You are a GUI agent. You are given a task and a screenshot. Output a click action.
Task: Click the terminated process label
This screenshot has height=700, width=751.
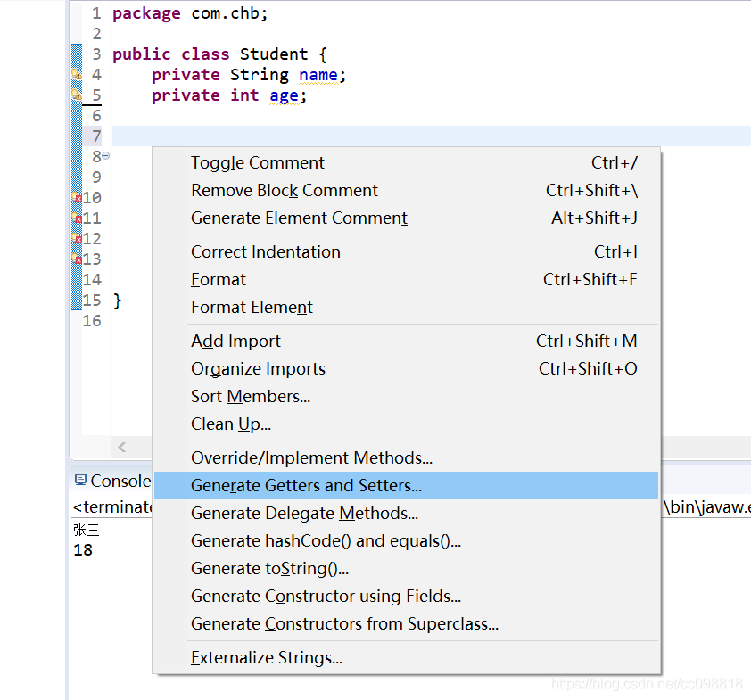(x=112, y=507)
